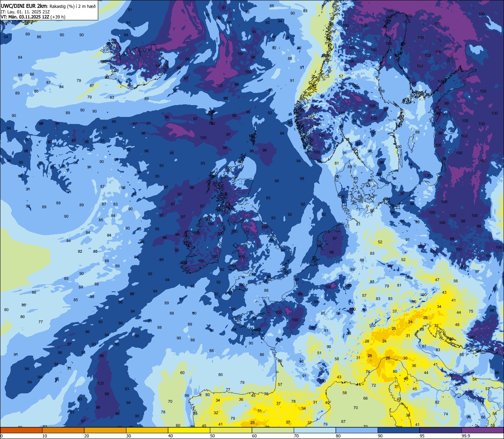Click the humidity value '56' on the map
Image resolution: width=504 pixels, height=439 pixels.
point(456,281)
